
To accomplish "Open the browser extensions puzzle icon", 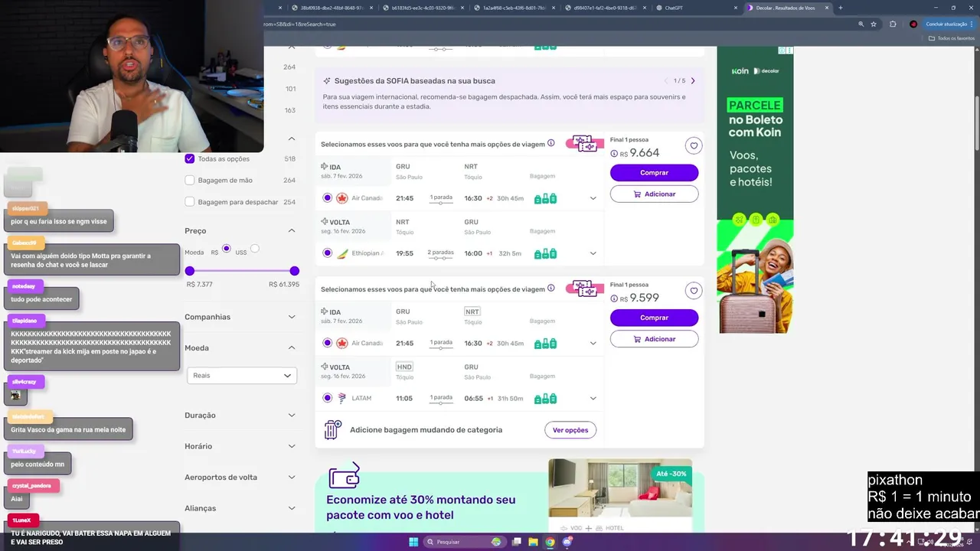I will pyautogui.click(x=893, y=24).
